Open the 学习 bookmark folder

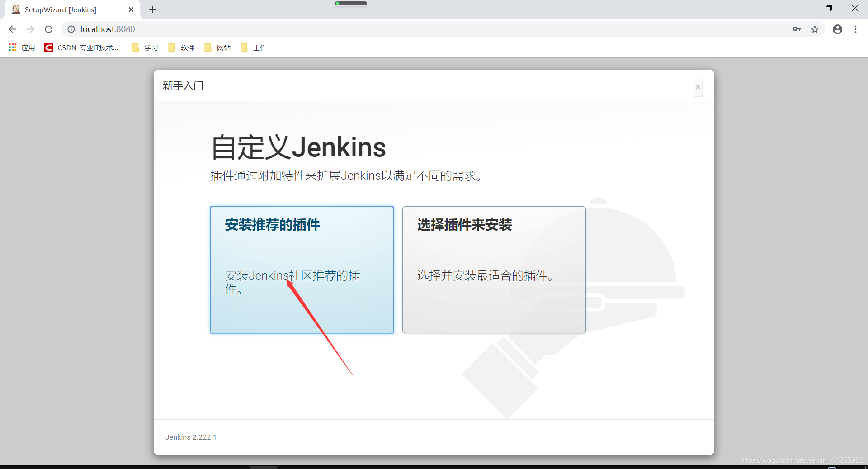pos(145,47)
